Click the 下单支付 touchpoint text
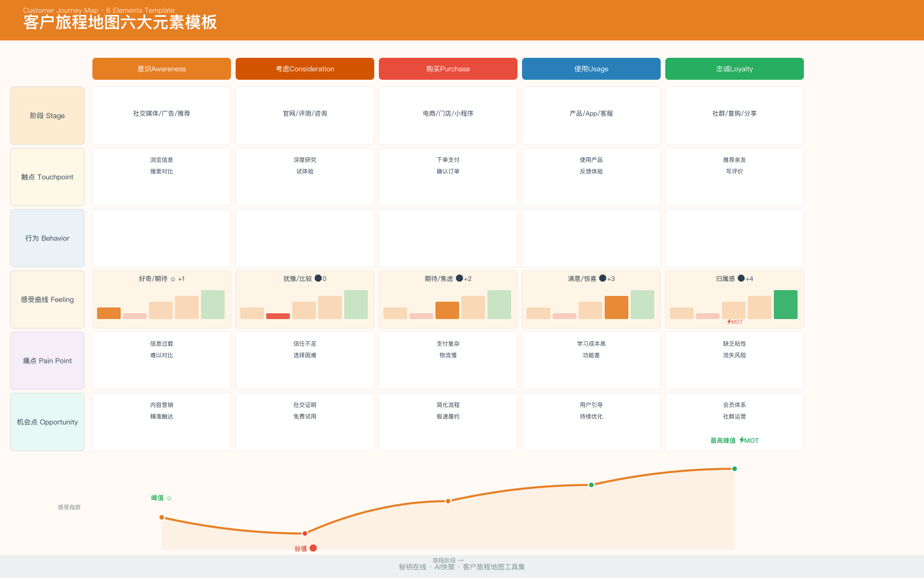 [448, 160]
